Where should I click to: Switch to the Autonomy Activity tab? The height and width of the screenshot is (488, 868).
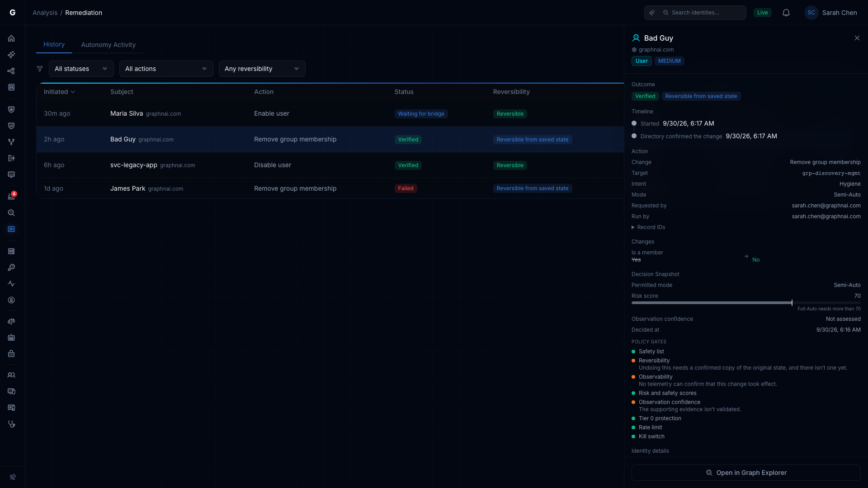tap(108, 45)
